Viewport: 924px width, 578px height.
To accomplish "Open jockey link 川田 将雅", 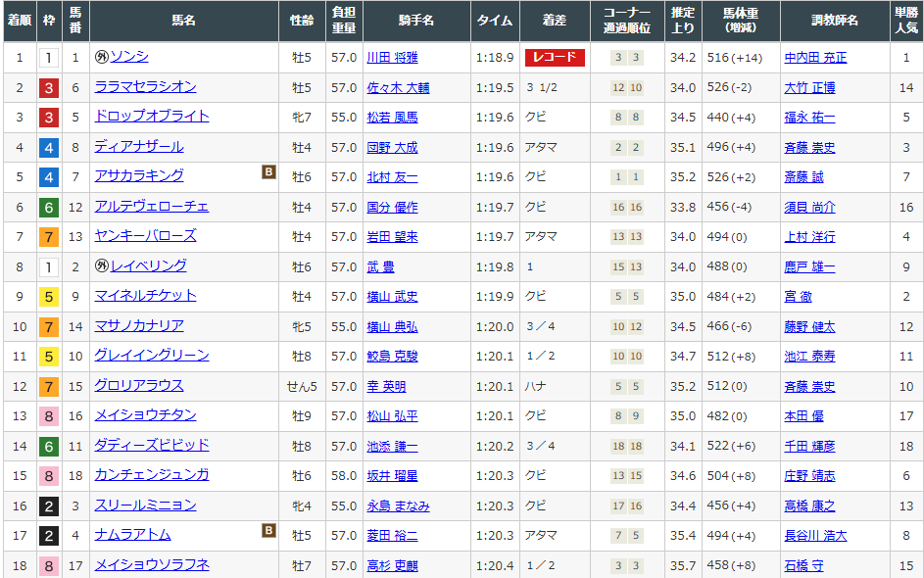I will (x=392, y=58).
